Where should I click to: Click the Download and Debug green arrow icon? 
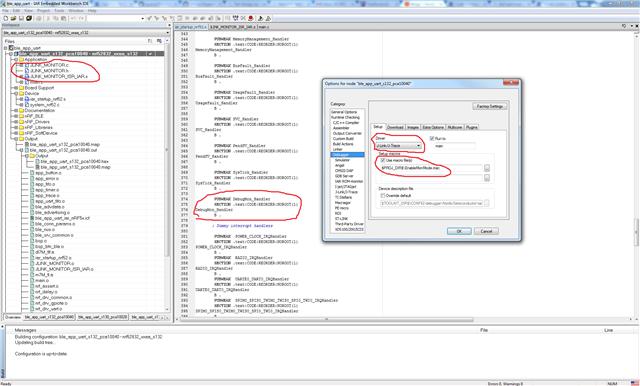[x=260, y=18]
